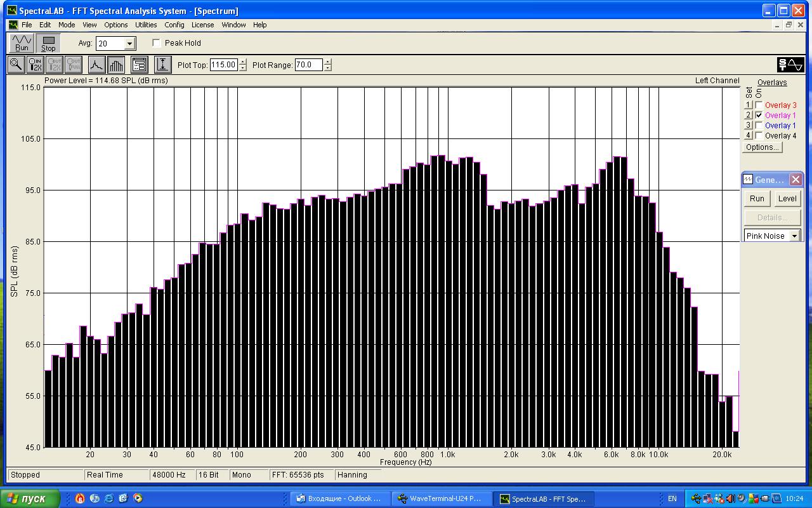Viewport: 812px width, 508px height.
Task: Open the Pink Noise generator type dropdown
Action: [794, 236]
